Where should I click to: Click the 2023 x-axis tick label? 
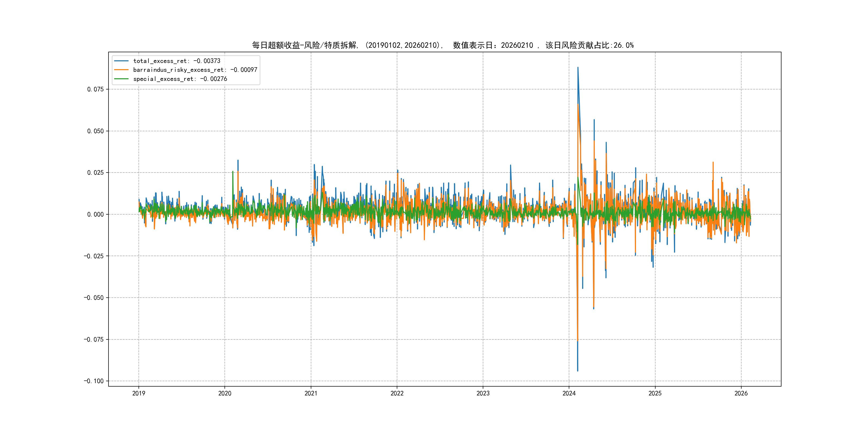[483, 393]
